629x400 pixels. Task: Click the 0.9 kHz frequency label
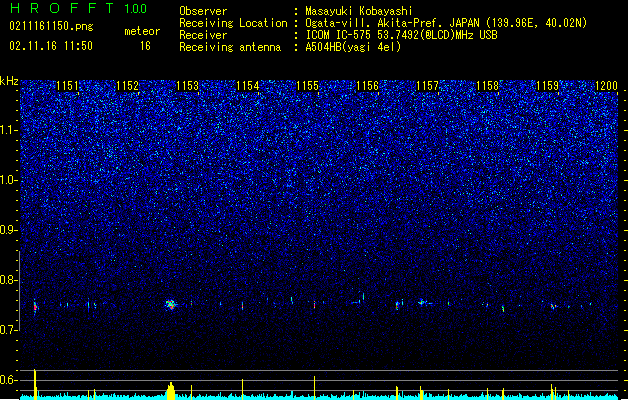pyautogui.click(x=9, y=230)
